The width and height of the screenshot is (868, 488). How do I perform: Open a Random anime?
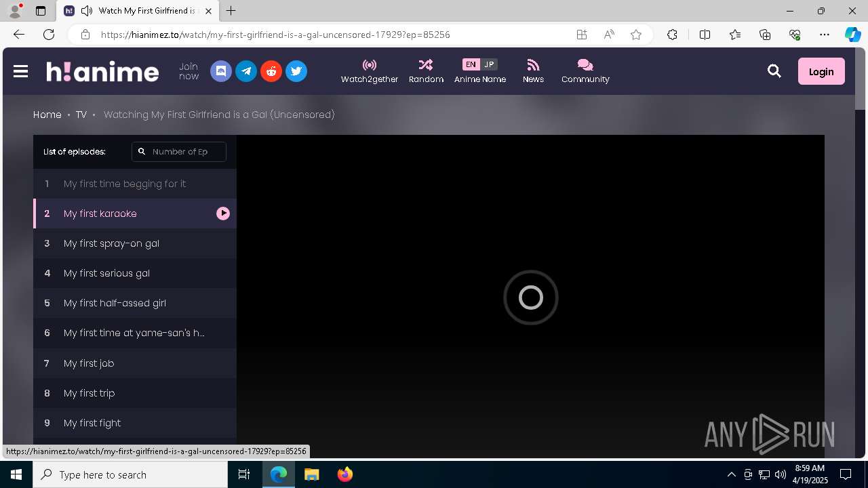426,71
